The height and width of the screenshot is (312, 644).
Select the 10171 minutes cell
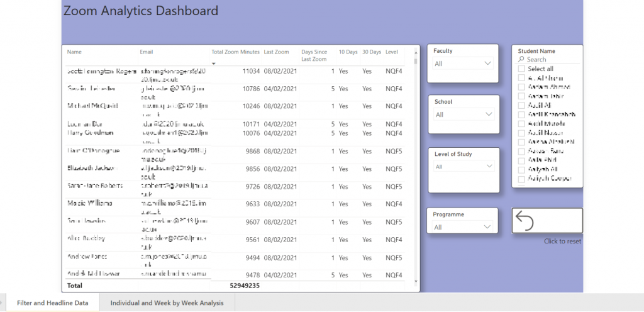tap(251, 124)
